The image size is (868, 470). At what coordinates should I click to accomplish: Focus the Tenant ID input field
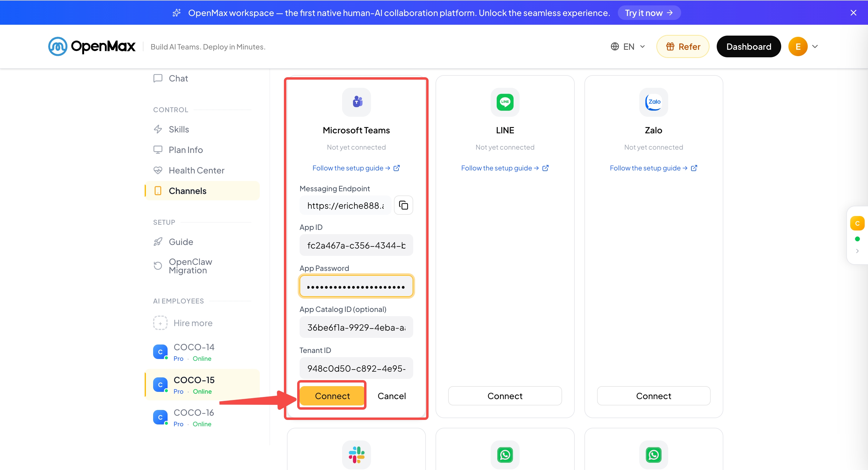[356, 368]
